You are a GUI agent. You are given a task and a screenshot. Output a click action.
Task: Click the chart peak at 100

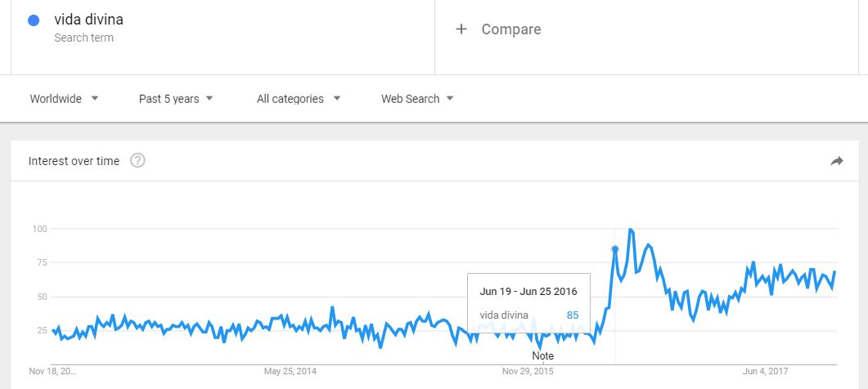pos(631,230)
